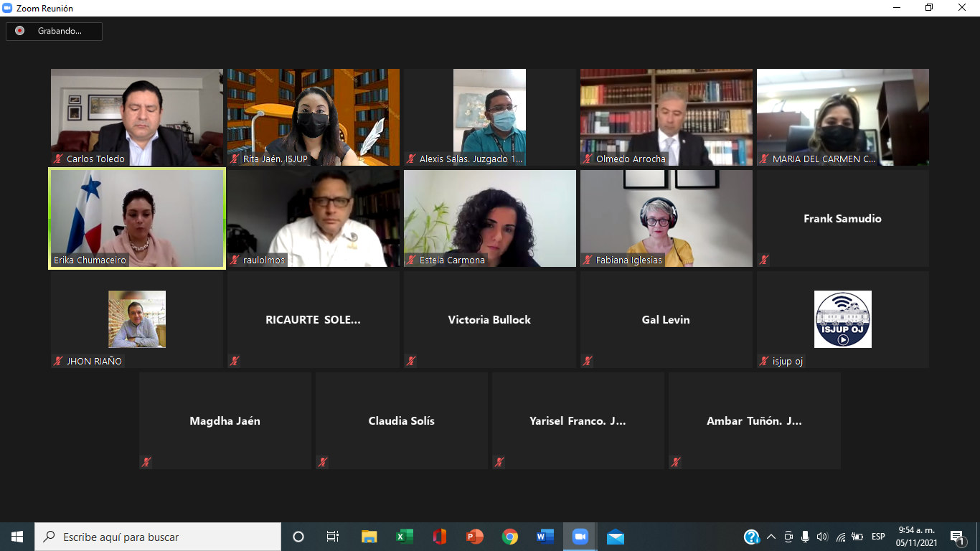This screenshot has width=980, height=551.
Task: Click muted mic icon on Ambar Tuñón tile
Action: 676,462
